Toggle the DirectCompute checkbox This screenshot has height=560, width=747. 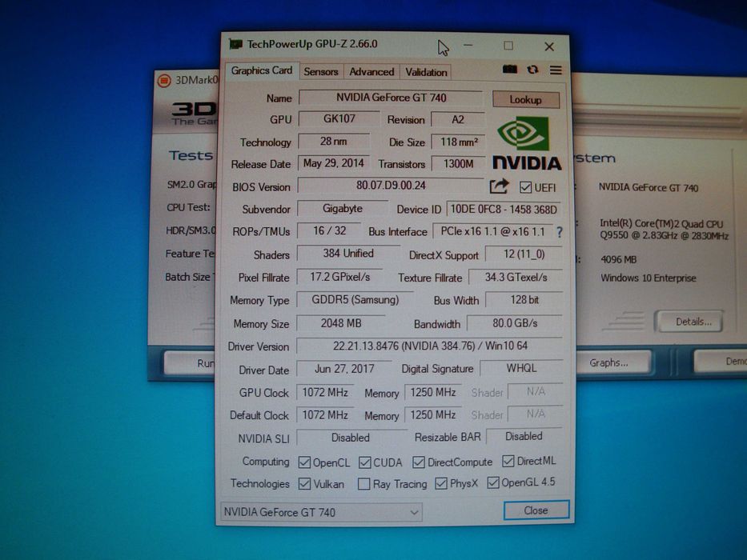[419, 462]
